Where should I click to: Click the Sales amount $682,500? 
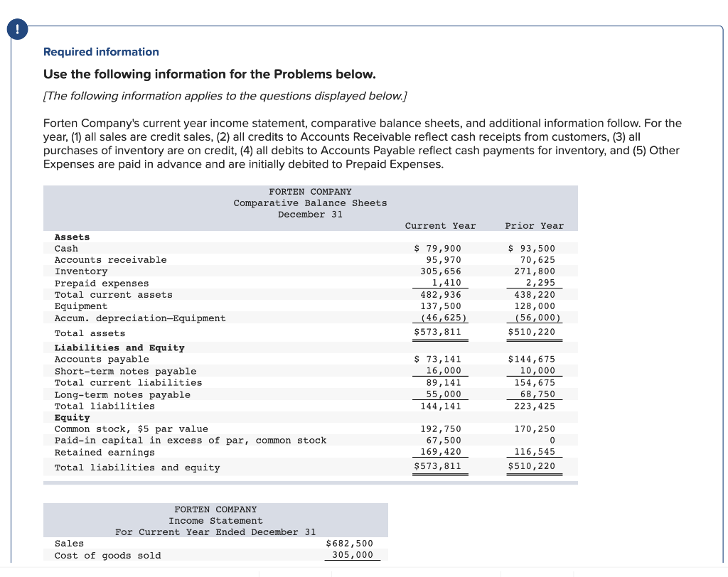click(349, 544)
